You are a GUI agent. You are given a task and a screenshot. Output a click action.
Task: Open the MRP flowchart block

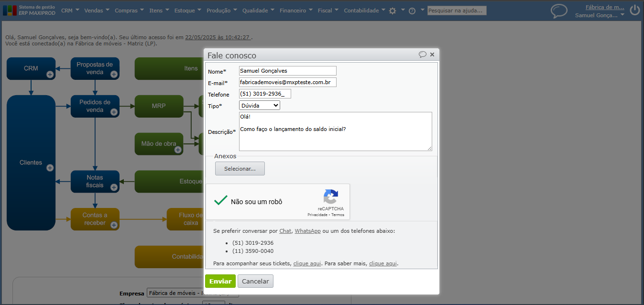159,106
